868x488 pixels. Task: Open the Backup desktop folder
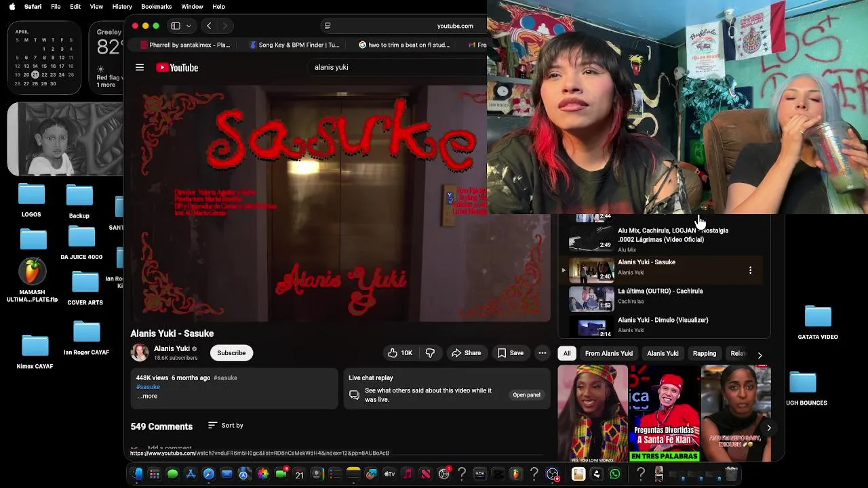(79, 202)
